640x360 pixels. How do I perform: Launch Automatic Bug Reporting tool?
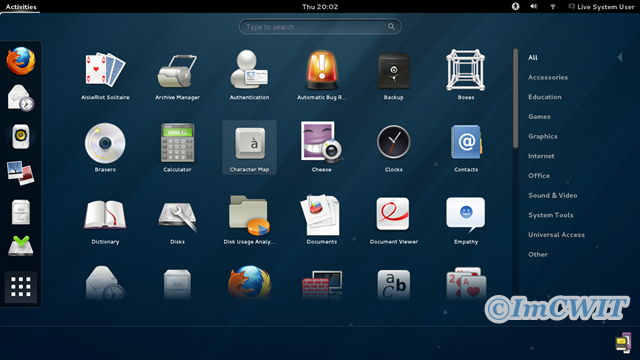(322, 76)
